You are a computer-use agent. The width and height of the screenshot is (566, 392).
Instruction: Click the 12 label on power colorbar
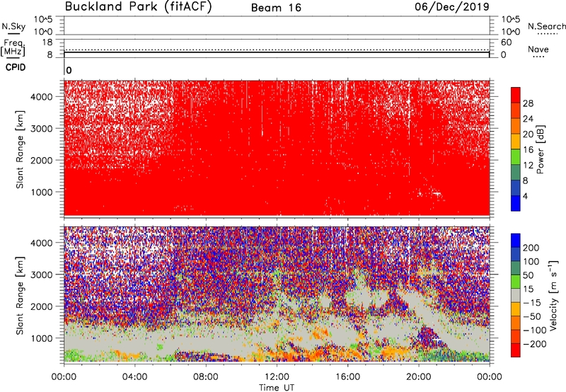(x=528, y=166)
